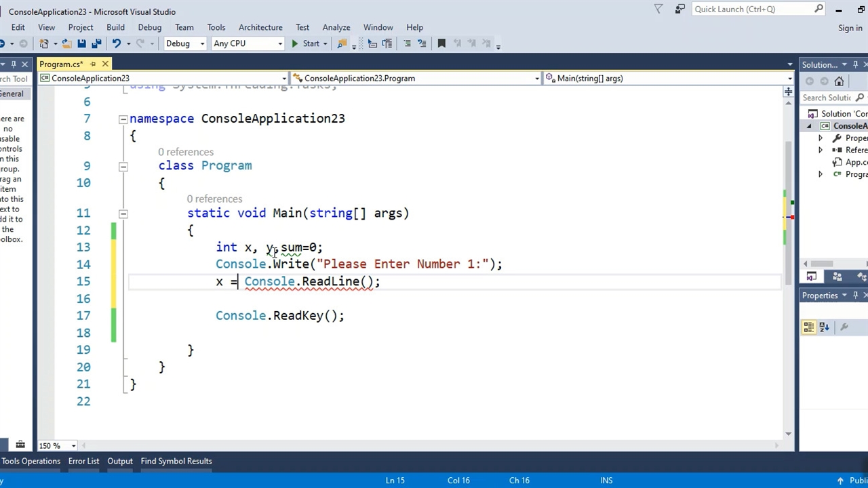The width and height of the screenshot is (868, 488).
Task: Sort properties alphabetically with A-Z icon
Action: (x=824, y=327)
